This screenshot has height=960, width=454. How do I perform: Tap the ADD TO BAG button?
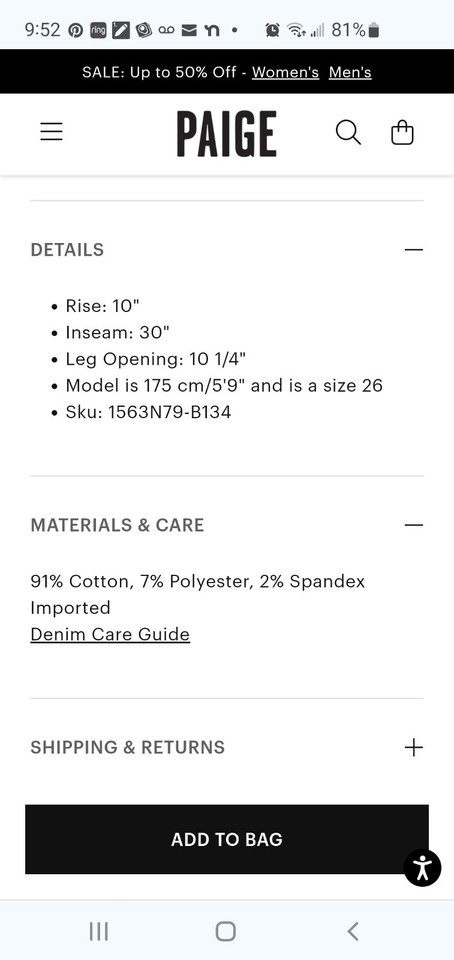pos(227,839)
